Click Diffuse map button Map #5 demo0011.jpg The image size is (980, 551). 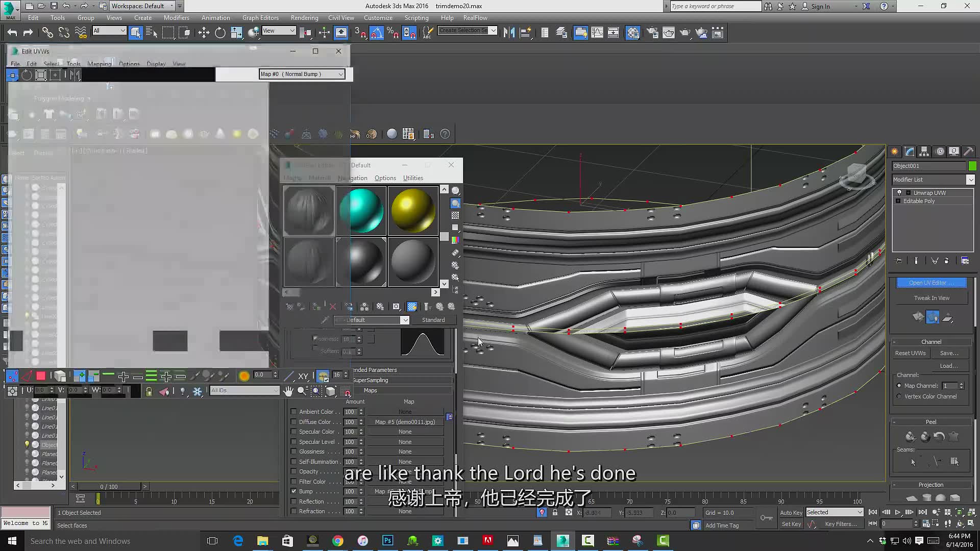[x=405, y=422]
